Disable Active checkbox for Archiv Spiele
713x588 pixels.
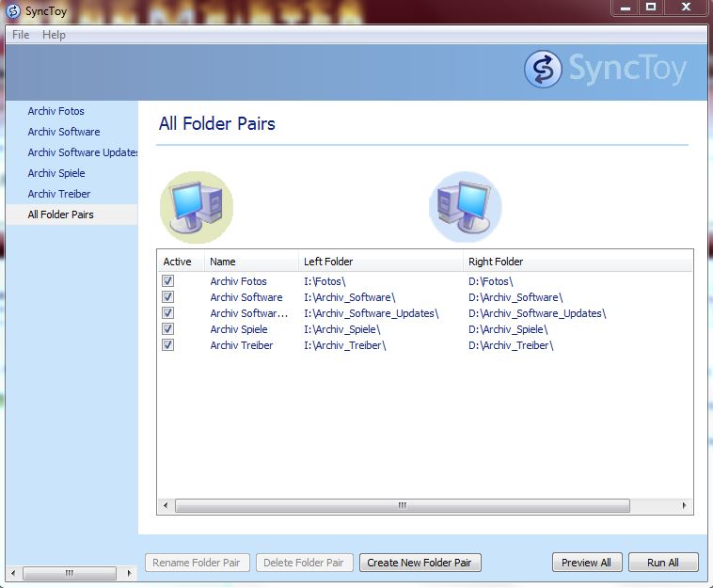(167, 328)
